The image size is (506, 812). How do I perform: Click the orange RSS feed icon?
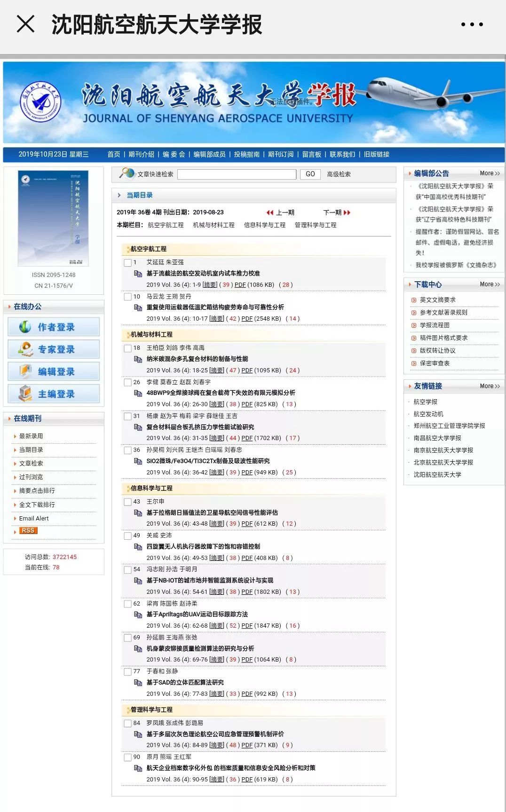28,530
